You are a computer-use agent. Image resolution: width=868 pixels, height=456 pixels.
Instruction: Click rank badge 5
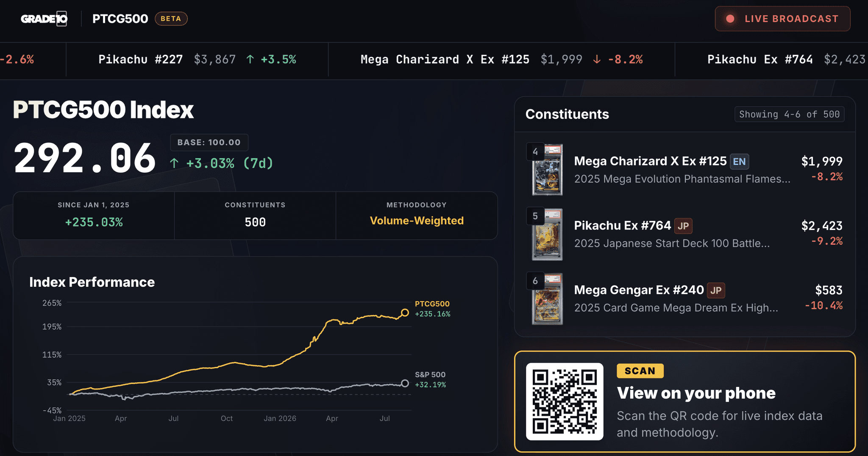pos(535,216)
